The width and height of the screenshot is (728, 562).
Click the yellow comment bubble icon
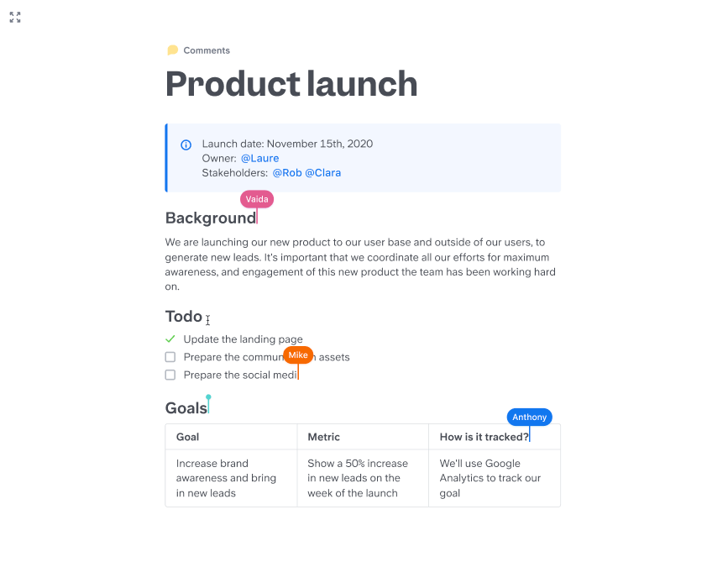click(172, 50)
